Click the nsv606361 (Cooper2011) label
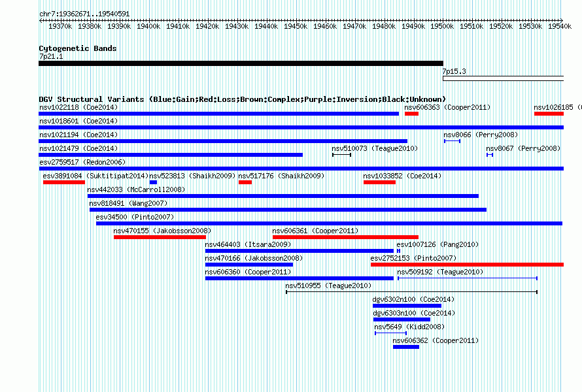 tap(315, 231)
